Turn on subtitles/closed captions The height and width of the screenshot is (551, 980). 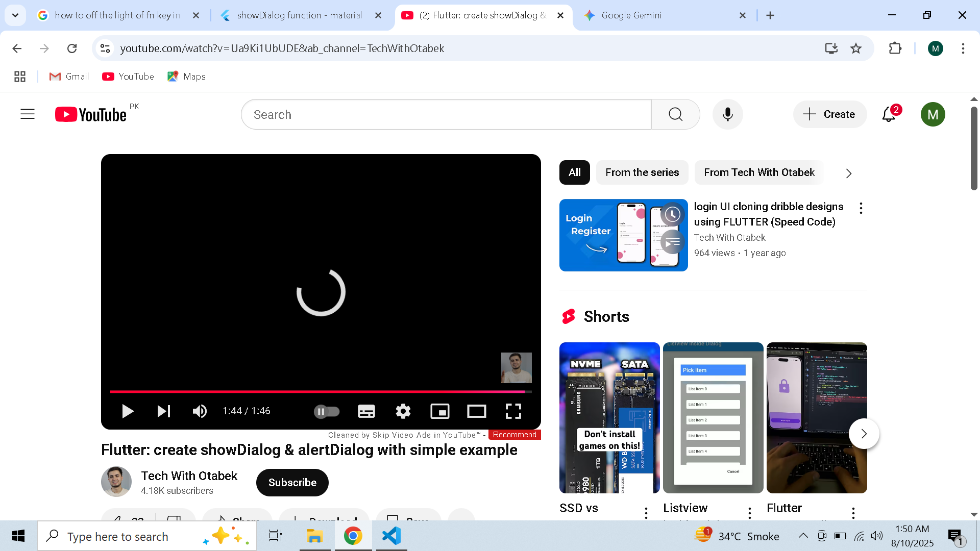[366, 411]
